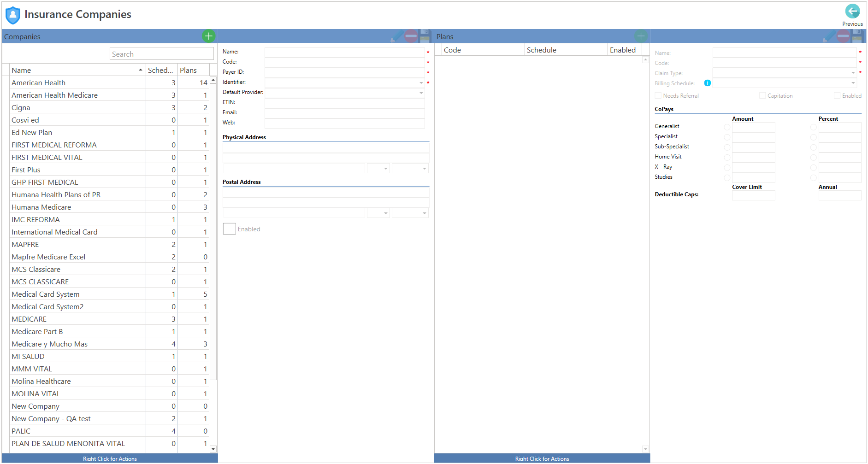The image size is (868, 464).
Task: Select PLAN DE SALUD MENONITA VITAL row
Action: tap(110, 443)
